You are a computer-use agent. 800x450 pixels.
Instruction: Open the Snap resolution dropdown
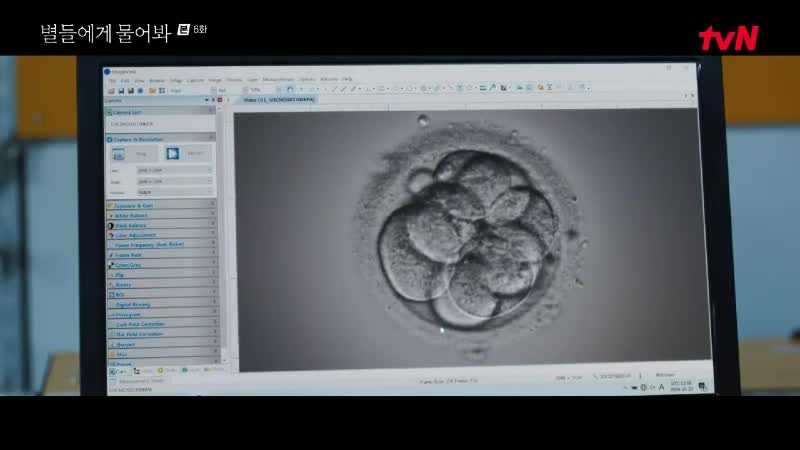174,181
